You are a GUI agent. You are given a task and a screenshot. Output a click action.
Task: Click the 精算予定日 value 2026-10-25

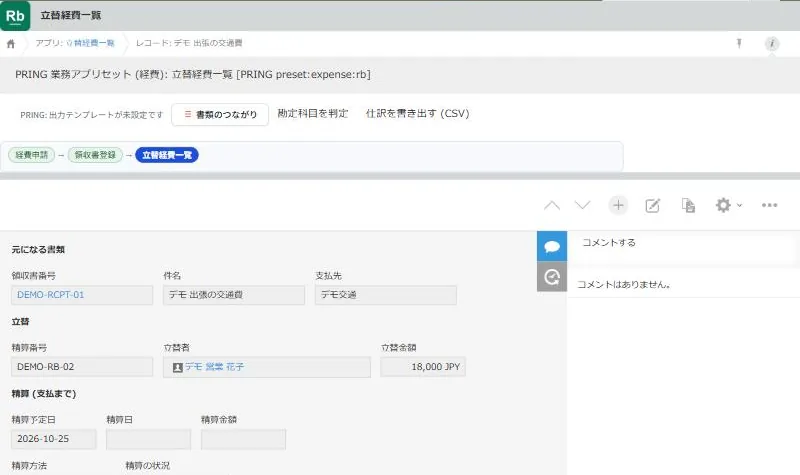[54, 439]
